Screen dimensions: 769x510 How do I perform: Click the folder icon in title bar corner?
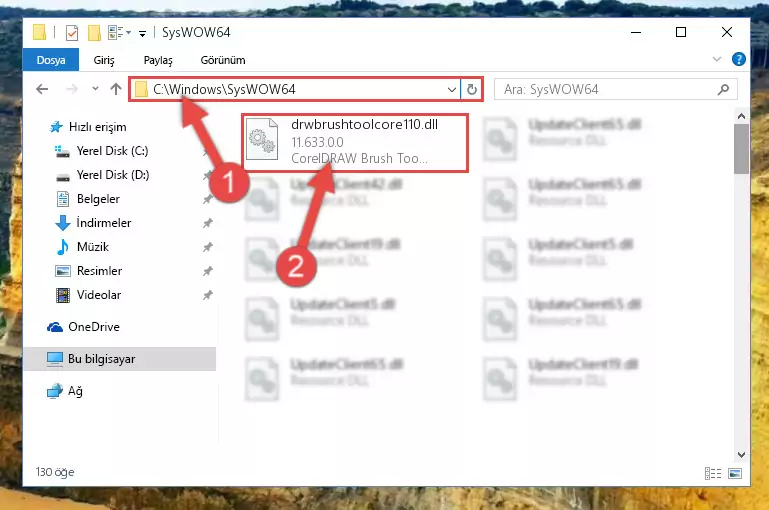click(39, 32)
